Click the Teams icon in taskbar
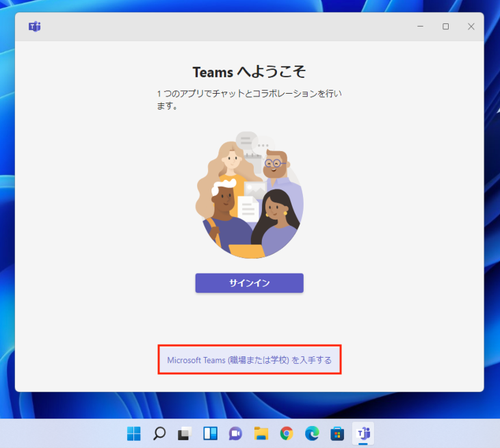The image size is (500, 448). 363,434
